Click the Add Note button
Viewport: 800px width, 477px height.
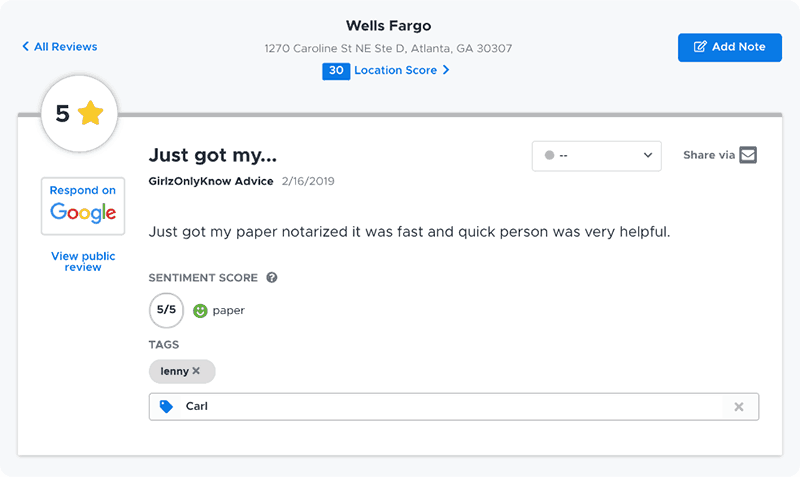click(x=730, y=47)
